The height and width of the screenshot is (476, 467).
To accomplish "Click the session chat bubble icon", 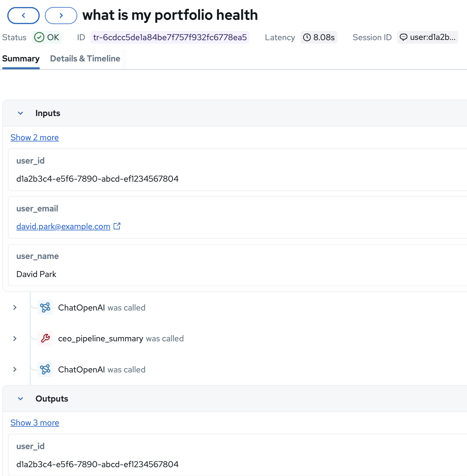I will click(404, 37).
